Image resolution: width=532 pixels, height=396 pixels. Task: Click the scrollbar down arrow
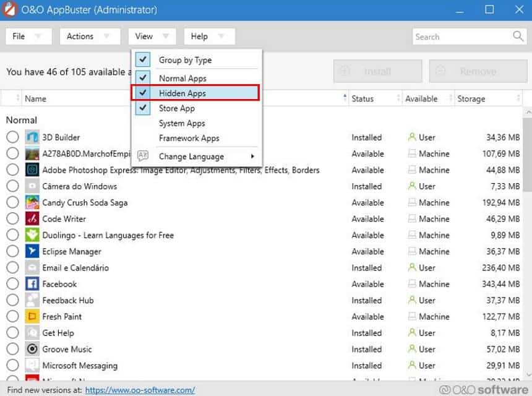coord(528,374)
